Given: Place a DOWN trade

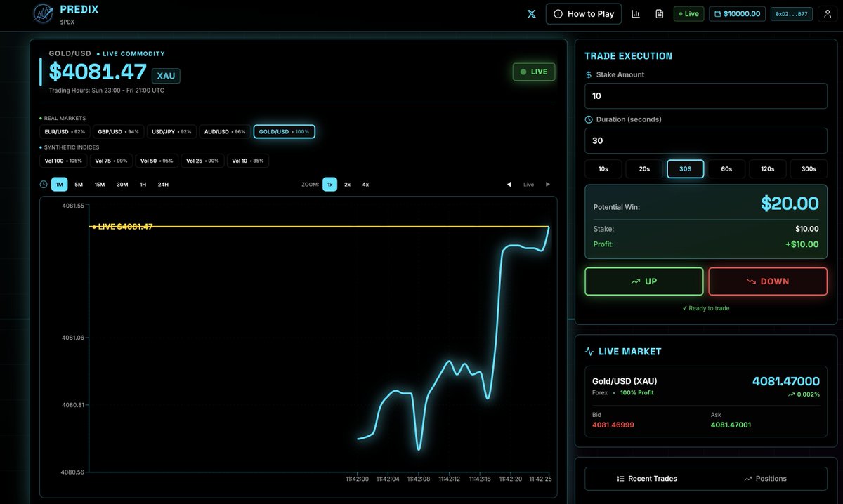Looking at the screenshot, I should click(x=768, y=281).
